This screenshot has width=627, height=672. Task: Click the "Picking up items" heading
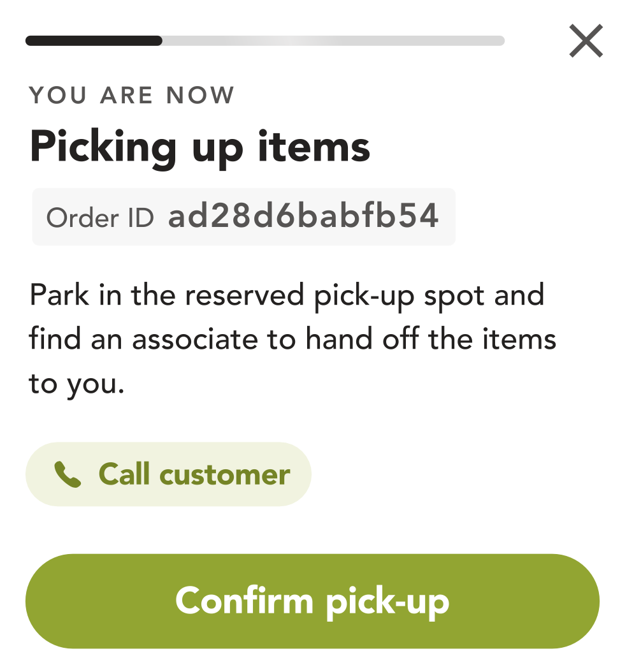200,148
